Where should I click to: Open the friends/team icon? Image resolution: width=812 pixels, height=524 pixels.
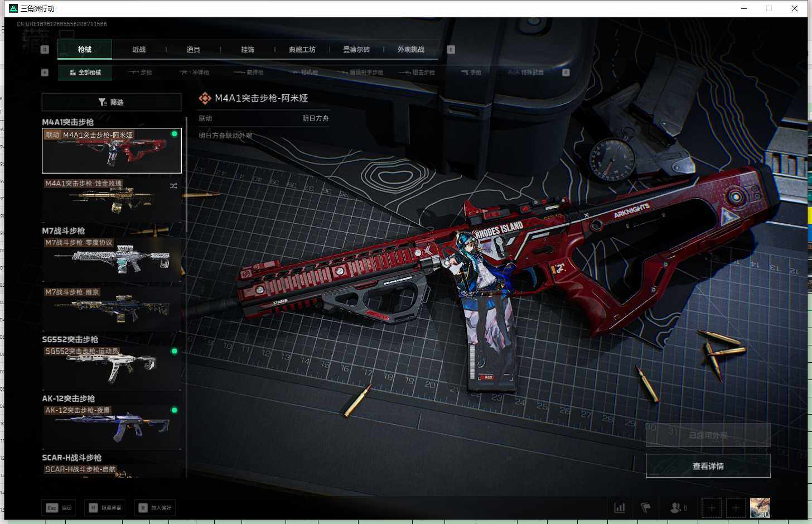coord(678,508)
